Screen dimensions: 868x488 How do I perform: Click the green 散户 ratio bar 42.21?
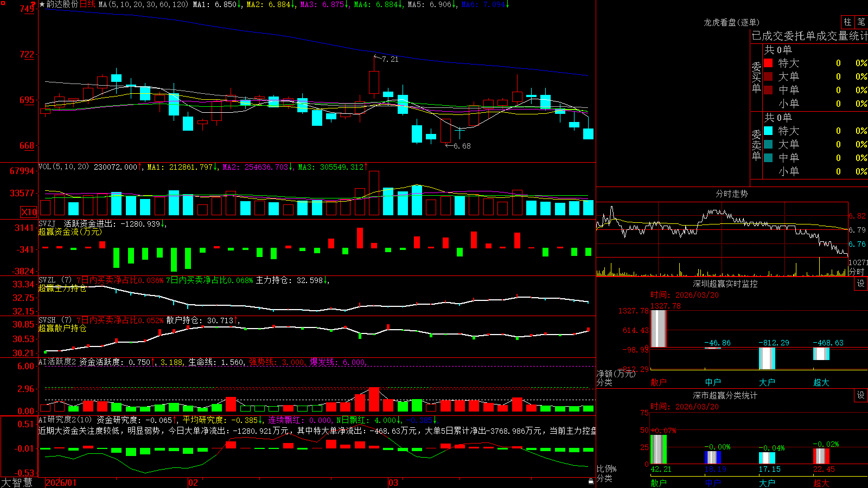[x=658, y=450]
